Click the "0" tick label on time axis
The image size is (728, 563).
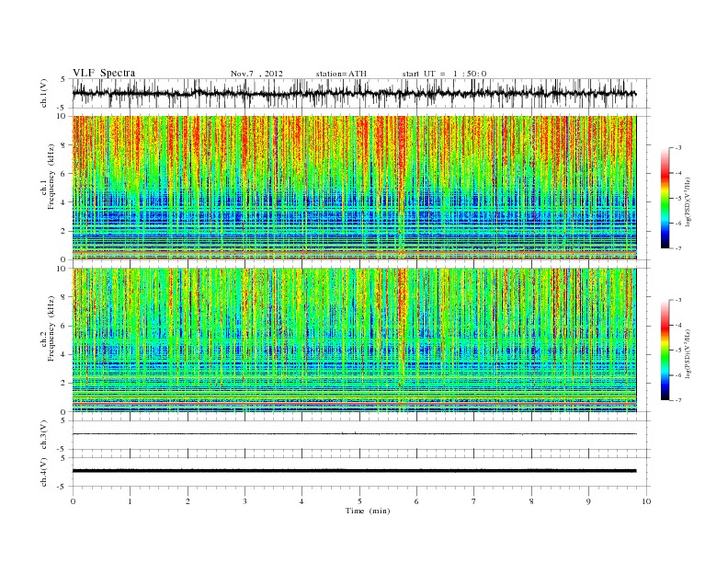(73, 501)
